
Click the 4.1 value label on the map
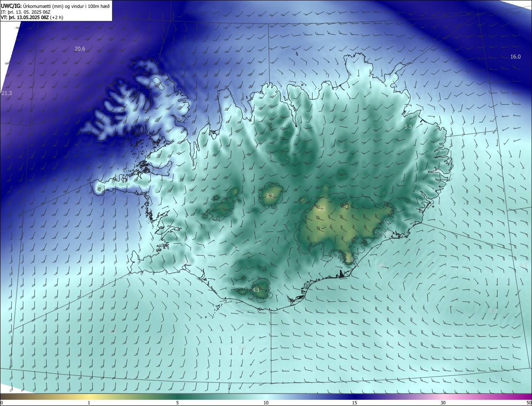pyautogui.click(x=256, y=290)
